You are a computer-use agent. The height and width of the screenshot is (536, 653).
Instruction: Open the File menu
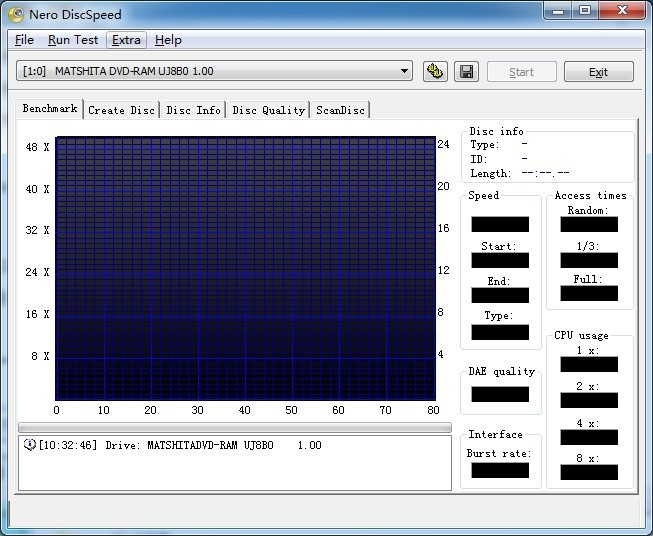24,40
